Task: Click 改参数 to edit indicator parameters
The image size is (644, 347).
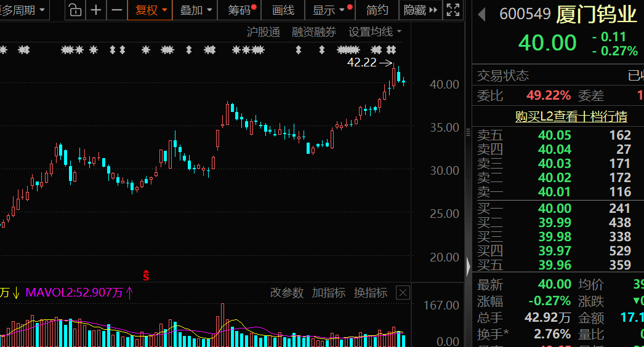Action: (287, 293)
